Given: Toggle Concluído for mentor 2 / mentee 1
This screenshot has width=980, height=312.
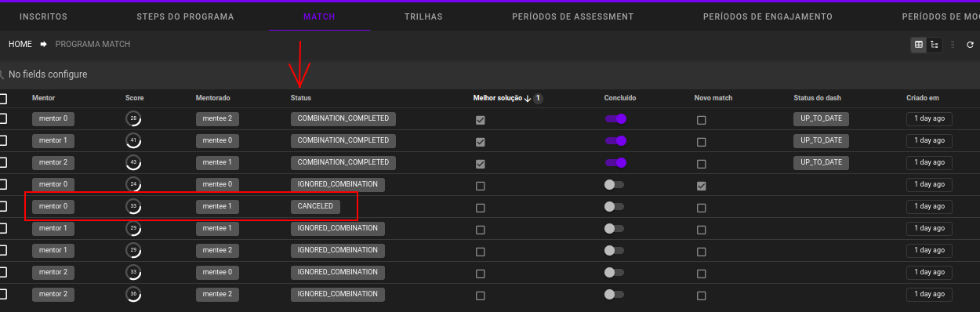Looking at the screenshot, I should (615, 163).
